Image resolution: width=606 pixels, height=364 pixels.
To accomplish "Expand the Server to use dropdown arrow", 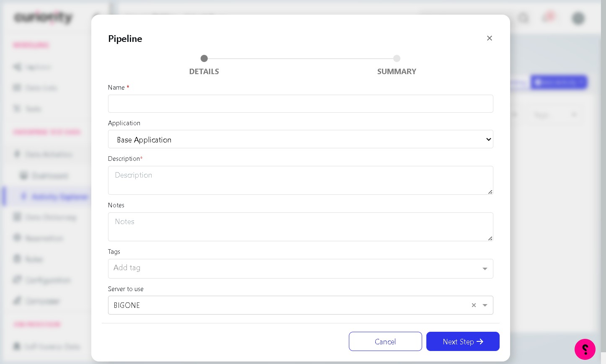I will pos(485,305).
